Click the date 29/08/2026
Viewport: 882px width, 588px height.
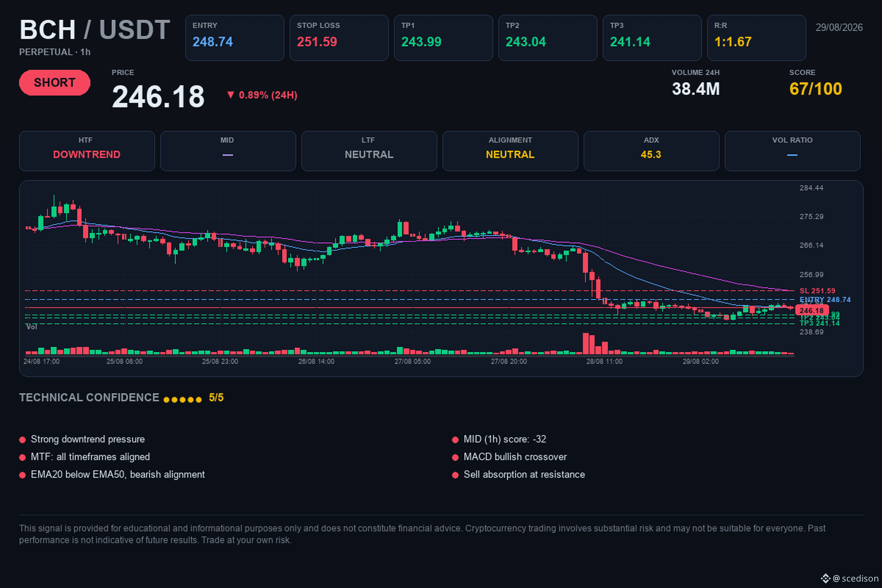click(x=839, y=27)
